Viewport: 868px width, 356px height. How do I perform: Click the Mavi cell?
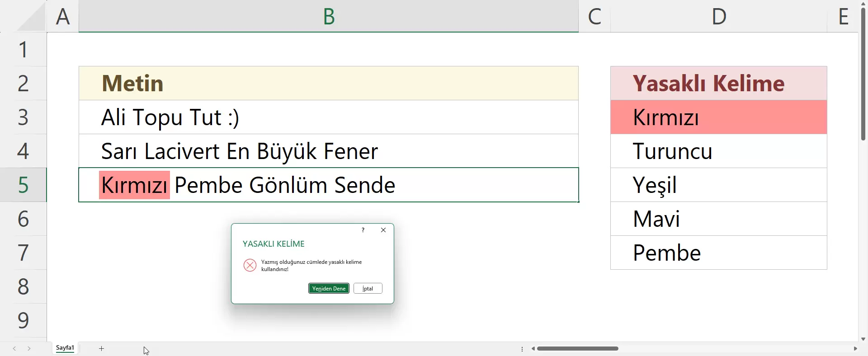[719, 219]
